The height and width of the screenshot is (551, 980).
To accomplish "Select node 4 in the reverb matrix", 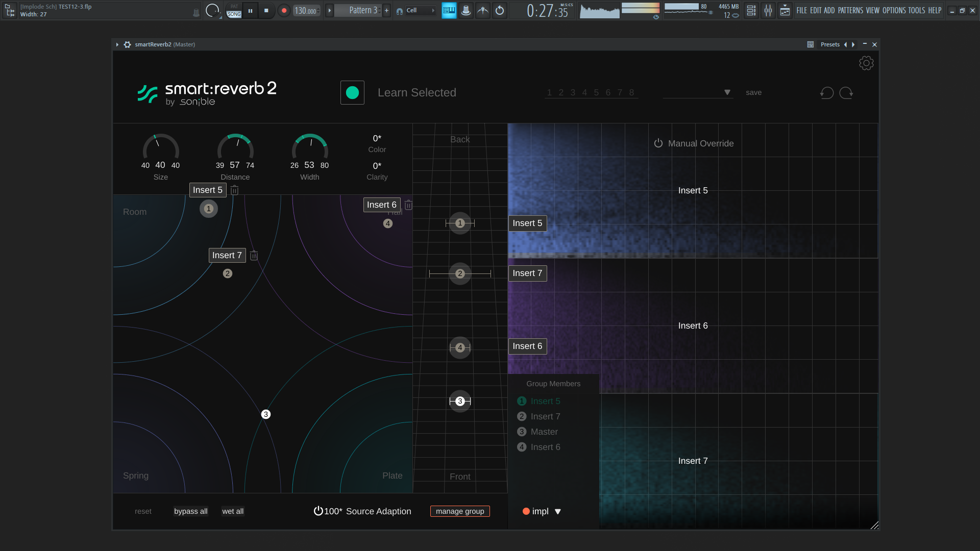I will pos(388,223).
